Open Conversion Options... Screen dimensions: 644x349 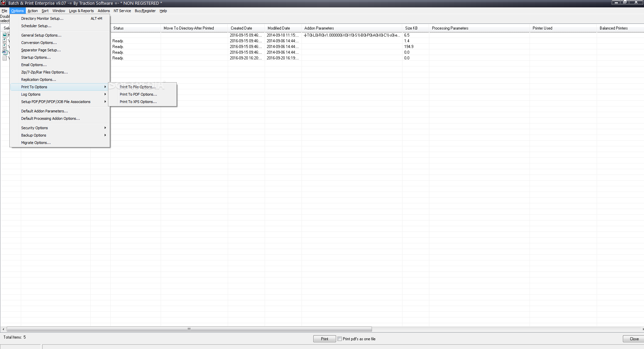(60, 43)
